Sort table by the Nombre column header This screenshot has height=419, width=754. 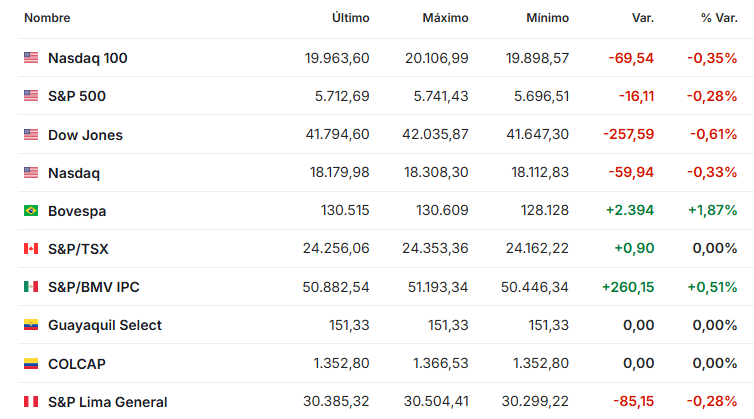47,18
